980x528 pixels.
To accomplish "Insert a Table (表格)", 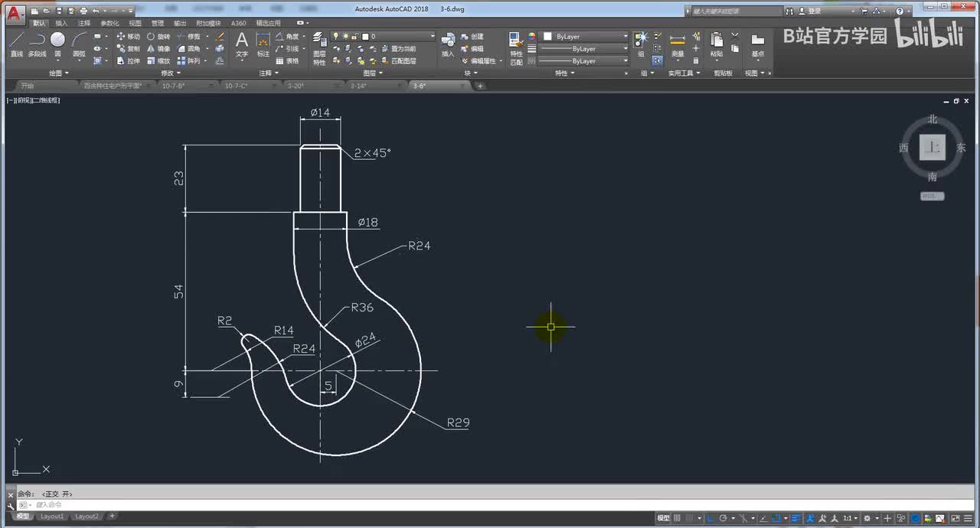I will [287, 60].
